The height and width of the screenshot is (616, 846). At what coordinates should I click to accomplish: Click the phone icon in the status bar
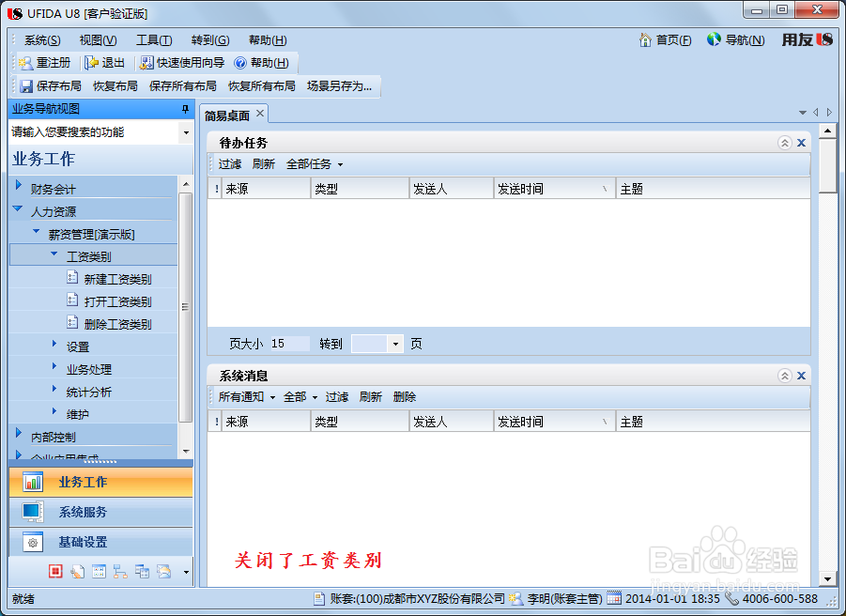[x=731, y=598]
